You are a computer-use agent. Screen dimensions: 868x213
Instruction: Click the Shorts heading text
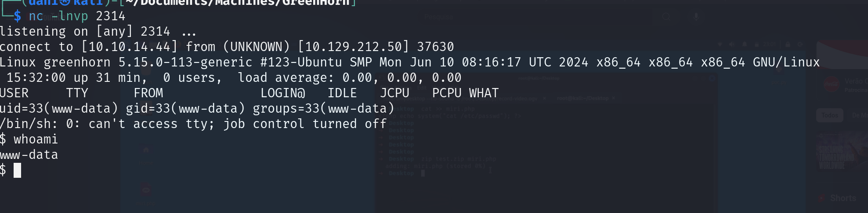843,198
